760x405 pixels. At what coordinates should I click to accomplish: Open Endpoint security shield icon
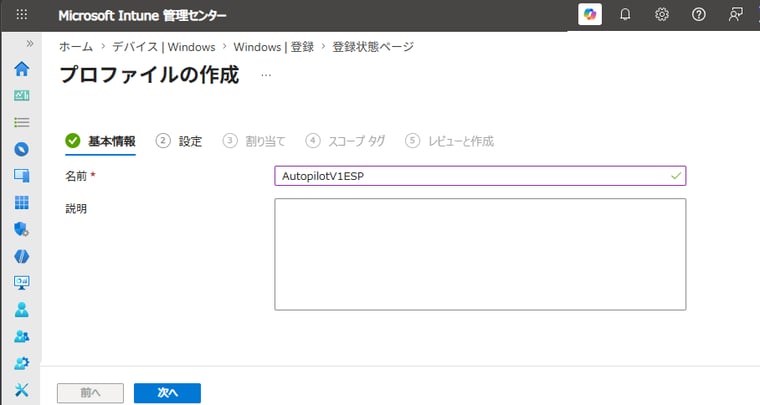click(x=21, y=229)
